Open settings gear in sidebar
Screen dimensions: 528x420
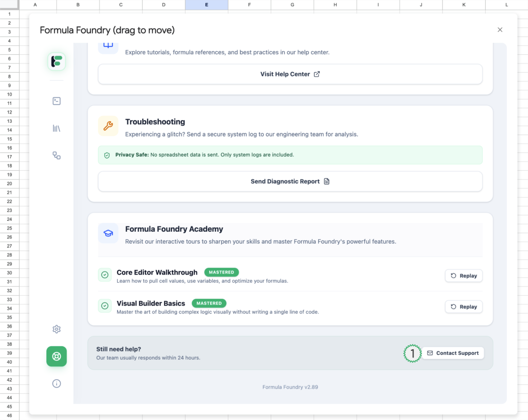pyautogui.click(x=57, y=329)
